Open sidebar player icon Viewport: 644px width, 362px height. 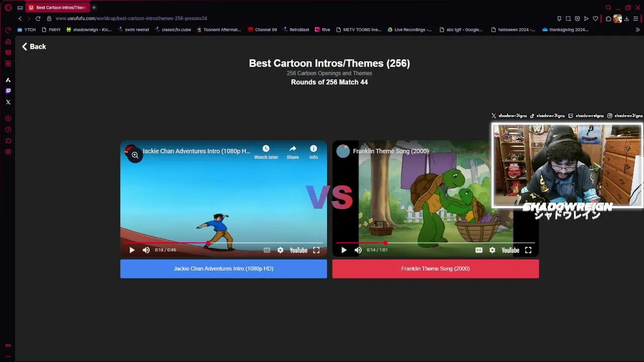pyautogui.click(x=8, y=119)
